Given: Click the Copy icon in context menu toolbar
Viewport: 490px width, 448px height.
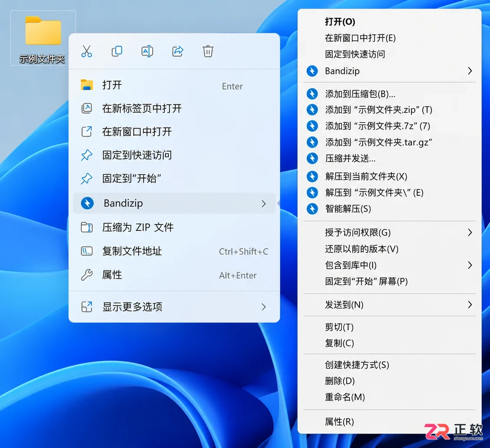Looking at the screenshot, I should tap(117, 51).
